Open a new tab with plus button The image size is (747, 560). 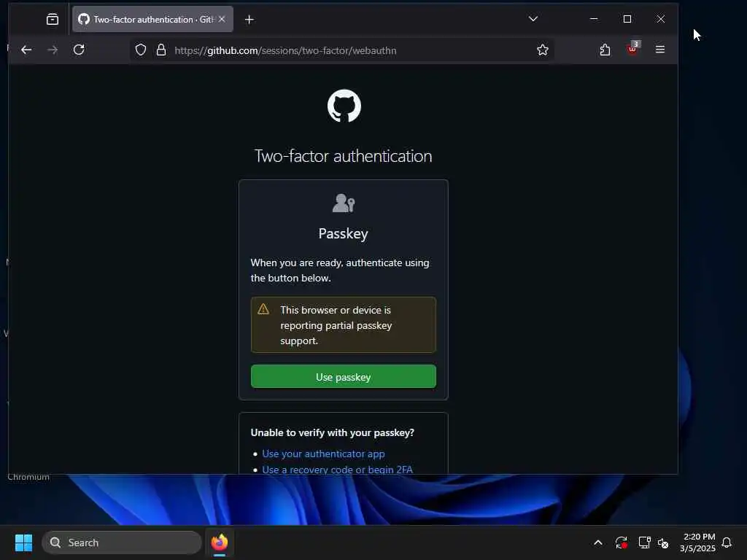[249, 20]
